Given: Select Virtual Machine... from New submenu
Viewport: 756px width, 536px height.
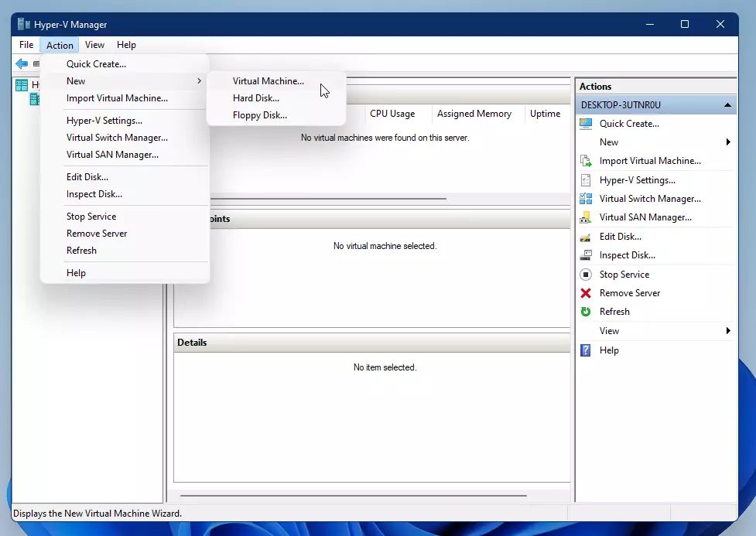Looking at the screenshot, I should tap(268, 81).
